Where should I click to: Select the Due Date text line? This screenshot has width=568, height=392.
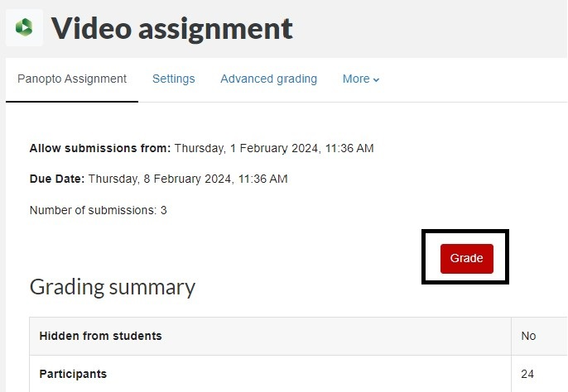[x=159, y=179]
